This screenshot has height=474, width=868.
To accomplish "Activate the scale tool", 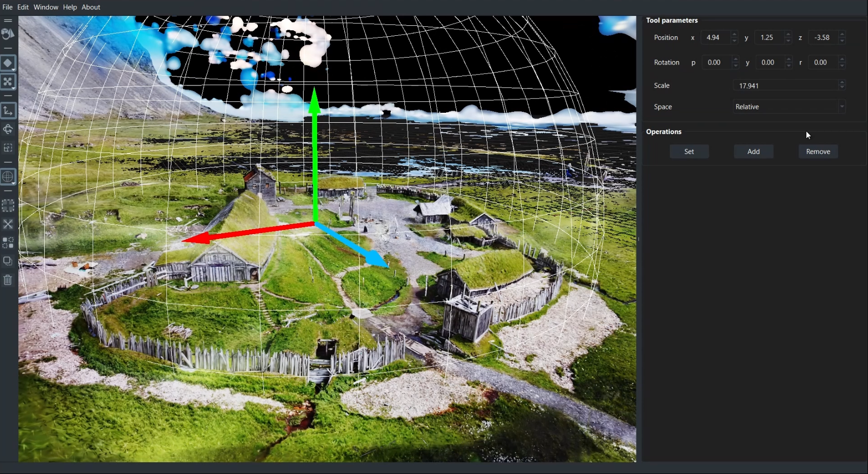I will click(8, 148).
